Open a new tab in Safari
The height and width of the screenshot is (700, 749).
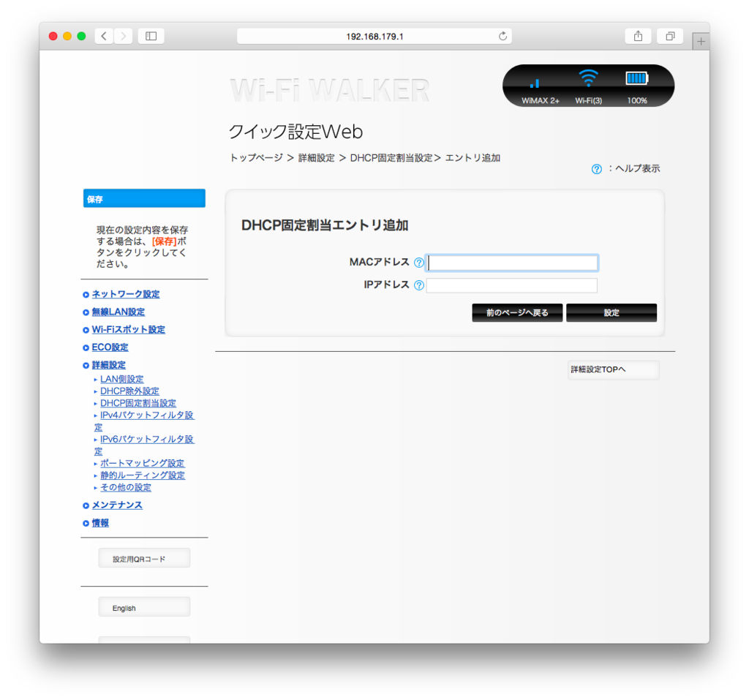point(701,40)
